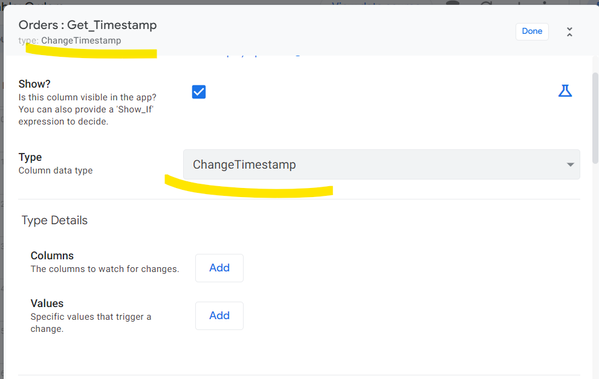Image resolution: width=599 pixels, height=379 pixels.
Task: Open the ChangeTimestamp type dropdown
Action: click(381, 164)
